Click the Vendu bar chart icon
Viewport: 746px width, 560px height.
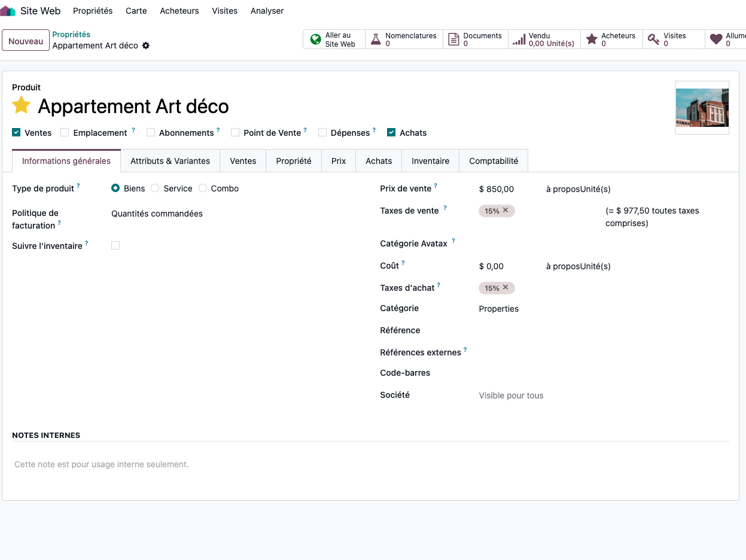(519, 39)
